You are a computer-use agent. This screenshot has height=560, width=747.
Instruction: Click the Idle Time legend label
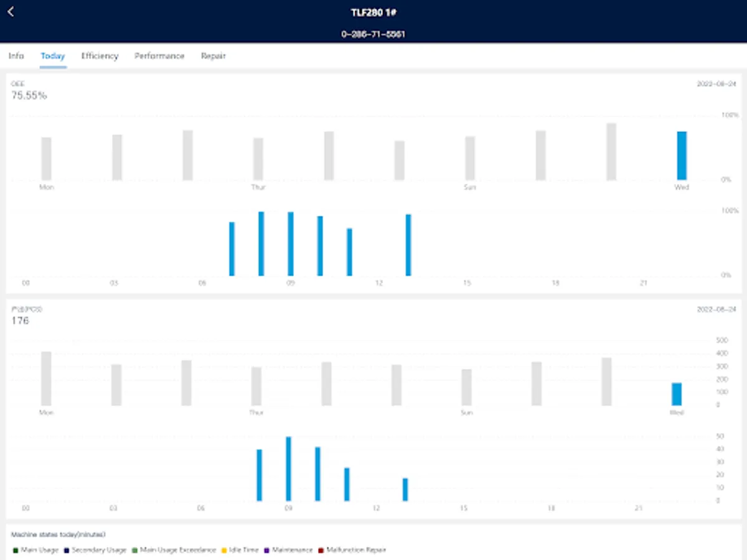tap(243, 550)
